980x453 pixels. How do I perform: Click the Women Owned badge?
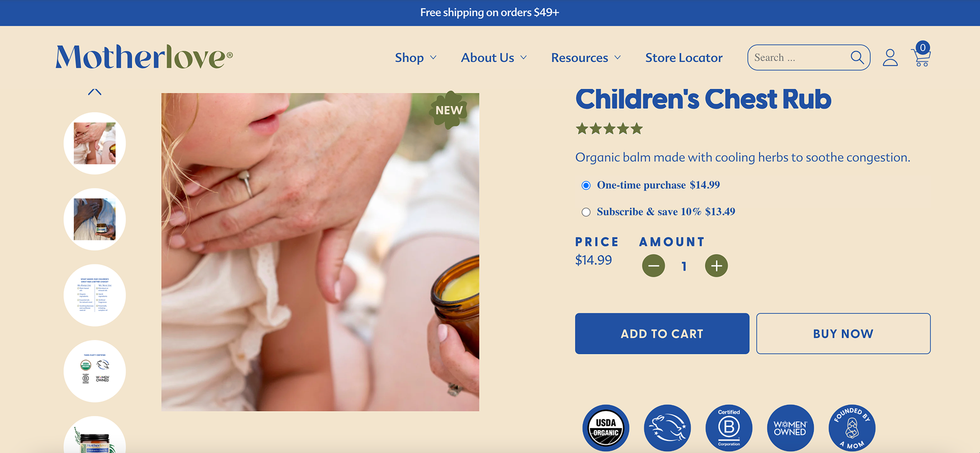[x=790, y=428]
